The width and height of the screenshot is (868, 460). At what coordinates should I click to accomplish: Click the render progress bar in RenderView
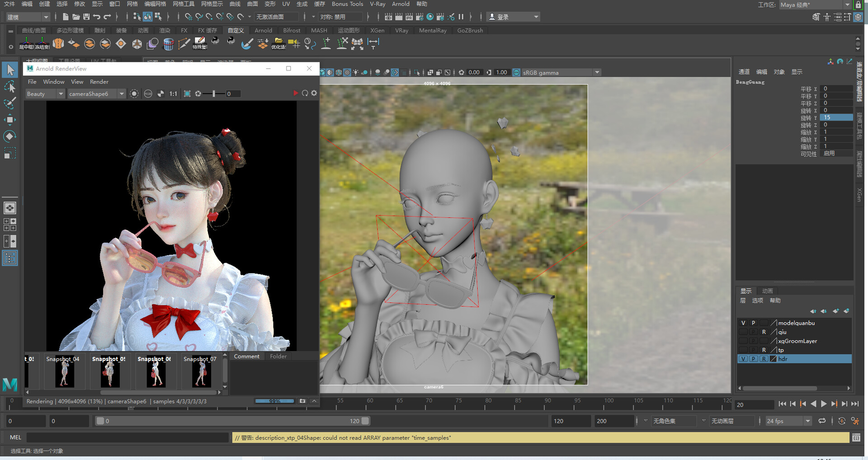pyautogui.click(x=274, y=401)
